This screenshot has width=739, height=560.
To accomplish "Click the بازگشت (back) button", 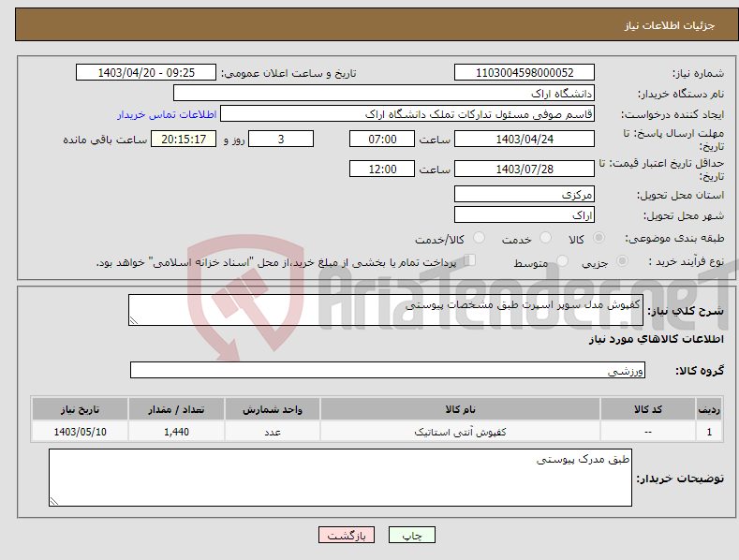I will point(347,535).
